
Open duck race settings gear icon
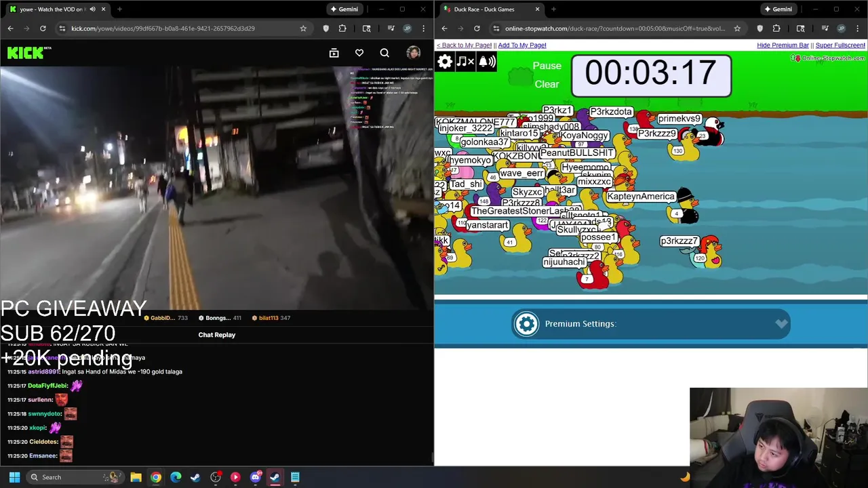pos(445,62)
